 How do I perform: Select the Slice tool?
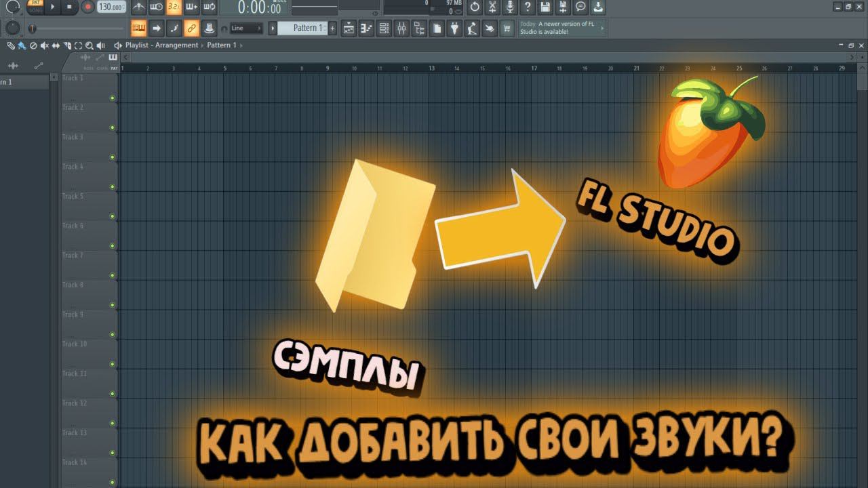coord(67,45)
